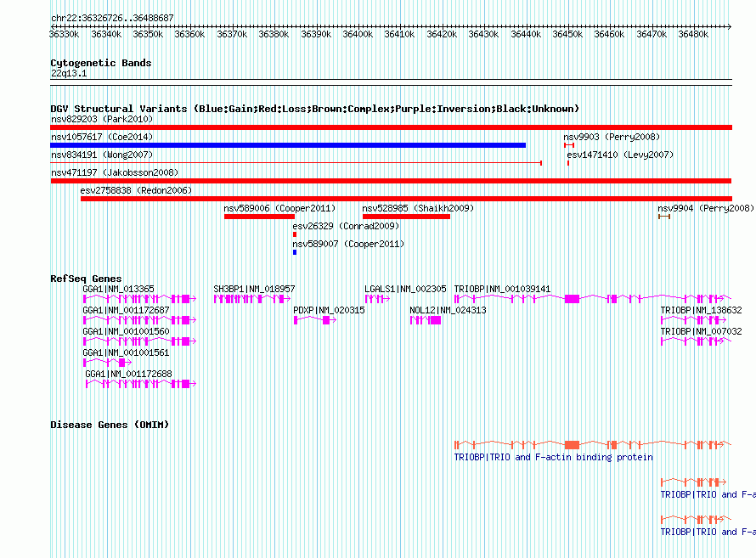The width and height of the screenshot is (756, 558).
Task: Click the SH3BP1|NM_018957 text label
Action: pos(254,289)
